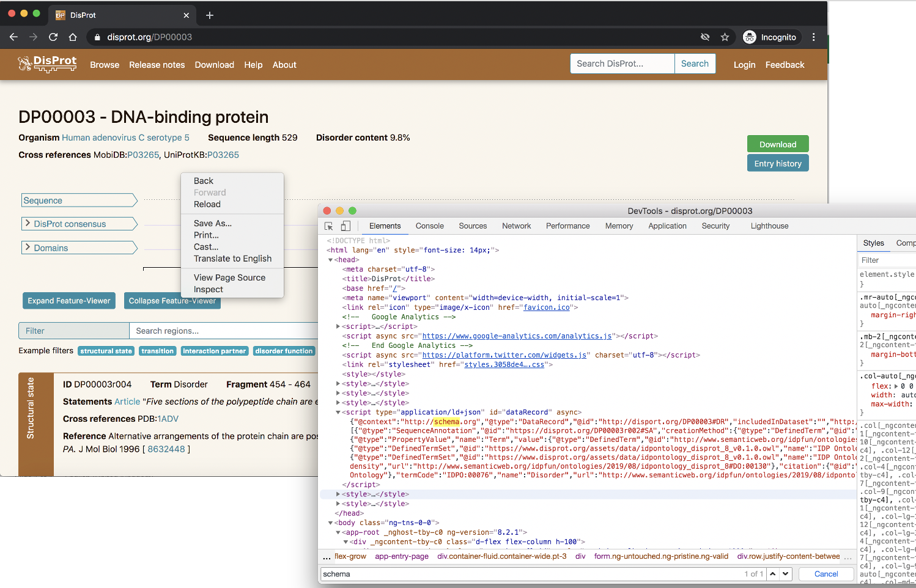Click the browser home icon

pos(72,37)
